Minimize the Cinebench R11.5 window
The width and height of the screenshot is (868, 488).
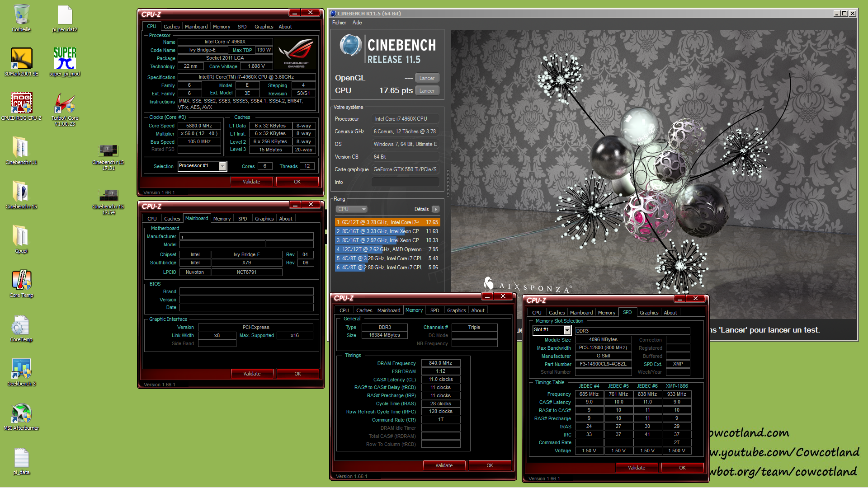tap(836, 14)
